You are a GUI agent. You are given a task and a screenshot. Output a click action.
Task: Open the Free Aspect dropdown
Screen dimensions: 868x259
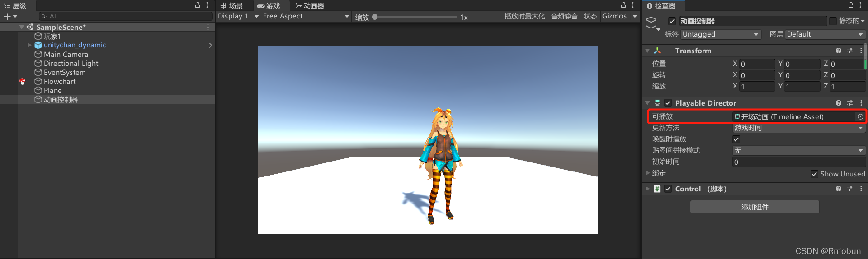coord(306,16)
